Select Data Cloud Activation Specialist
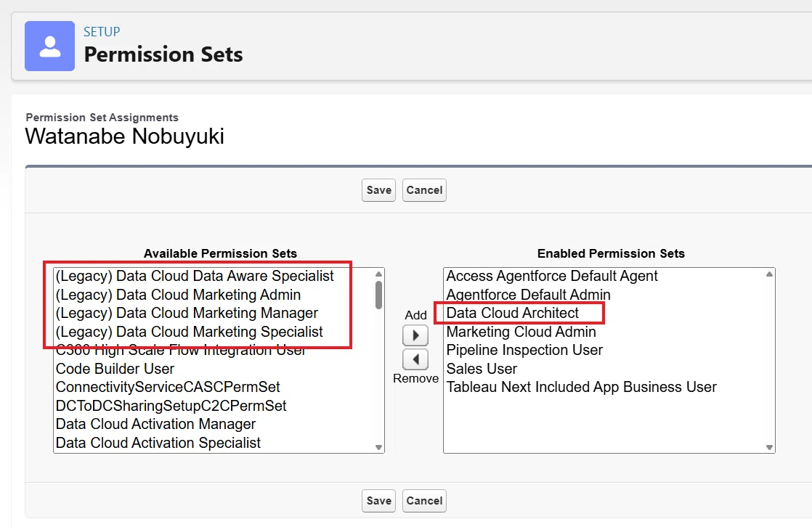 158,443
